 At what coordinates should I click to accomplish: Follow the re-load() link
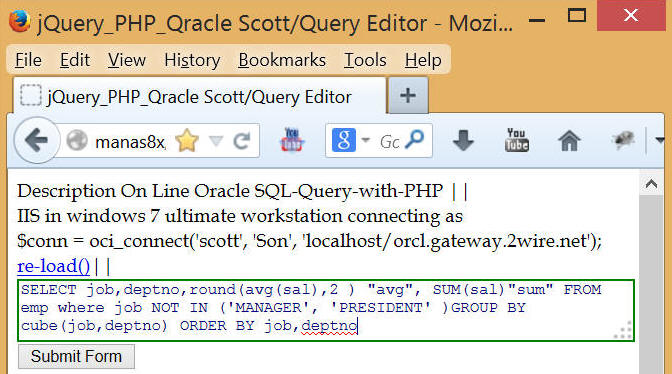(x=54, y=266)
